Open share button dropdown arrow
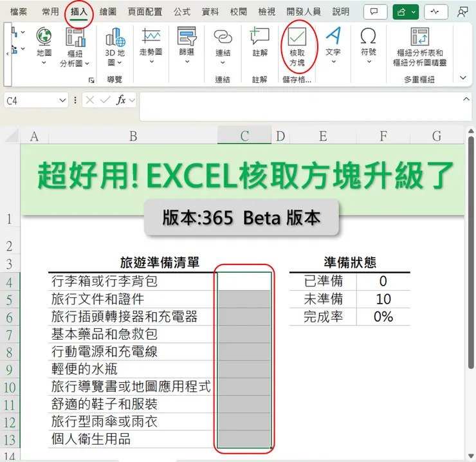The width and height of the screenshot is (476, 462). 414,12
